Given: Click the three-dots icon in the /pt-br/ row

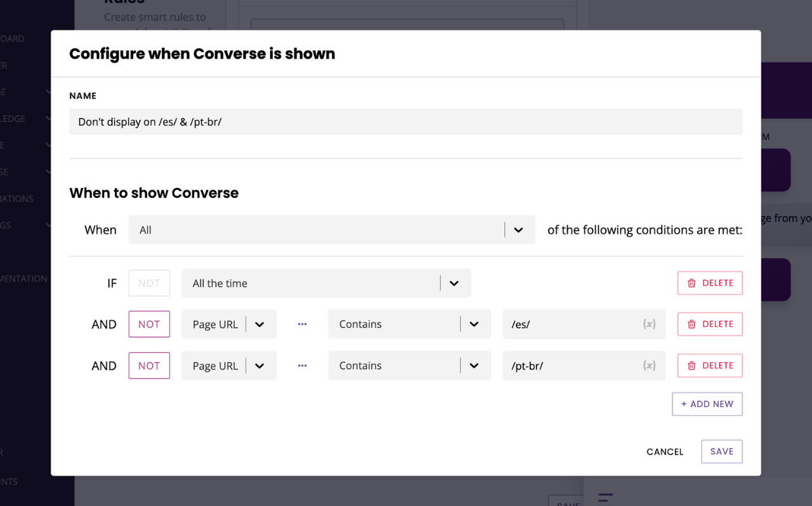Looking at the screenshot, I should pos(302,366).
